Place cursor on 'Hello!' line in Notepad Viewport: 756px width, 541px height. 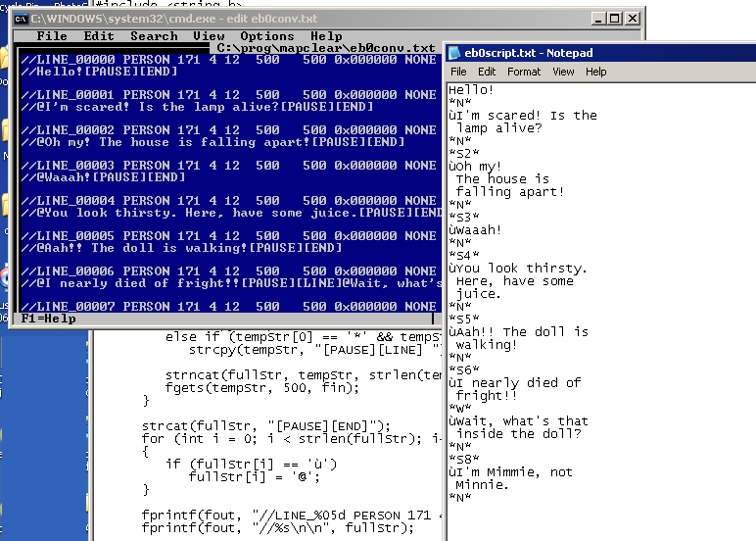point(472,89)
